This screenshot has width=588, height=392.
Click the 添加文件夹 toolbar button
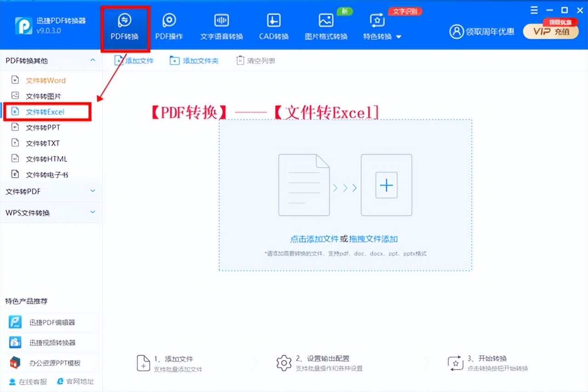(x=194, y=61)
